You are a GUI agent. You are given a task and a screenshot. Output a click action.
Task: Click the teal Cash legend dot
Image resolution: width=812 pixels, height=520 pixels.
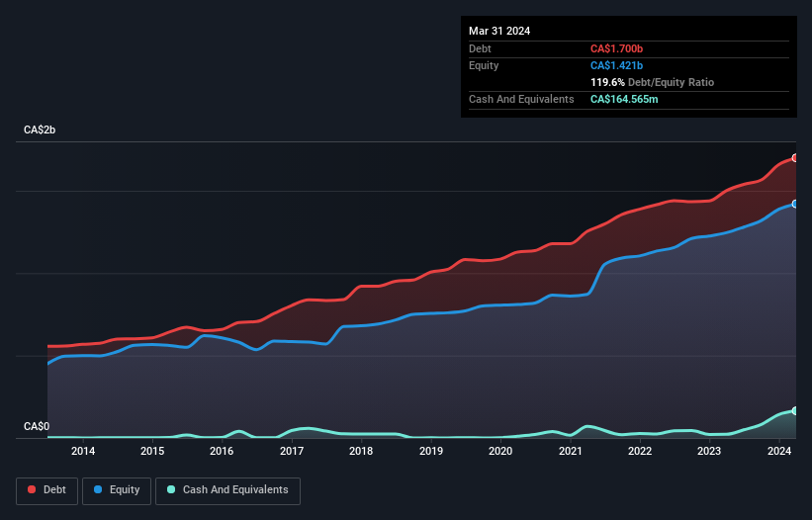(x=171, y=489)
